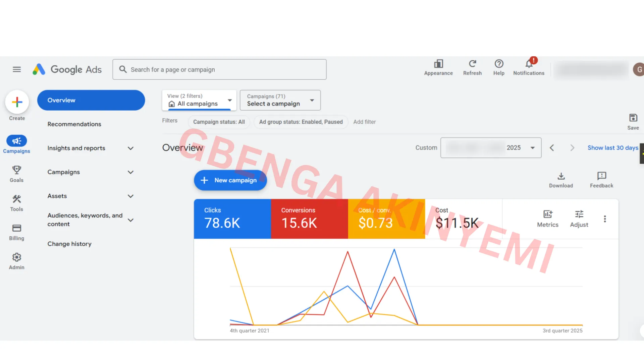This screenshot has width=644, height=362.
Task: Click the Download icon
Action: click(561, 176)
